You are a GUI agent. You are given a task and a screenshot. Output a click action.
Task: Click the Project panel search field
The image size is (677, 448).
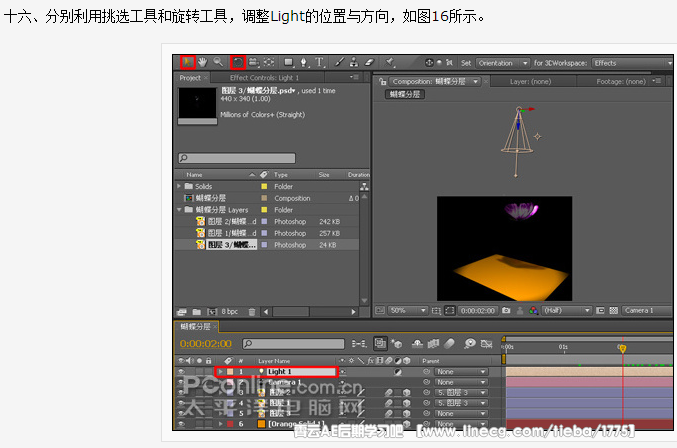pos(263,157)
